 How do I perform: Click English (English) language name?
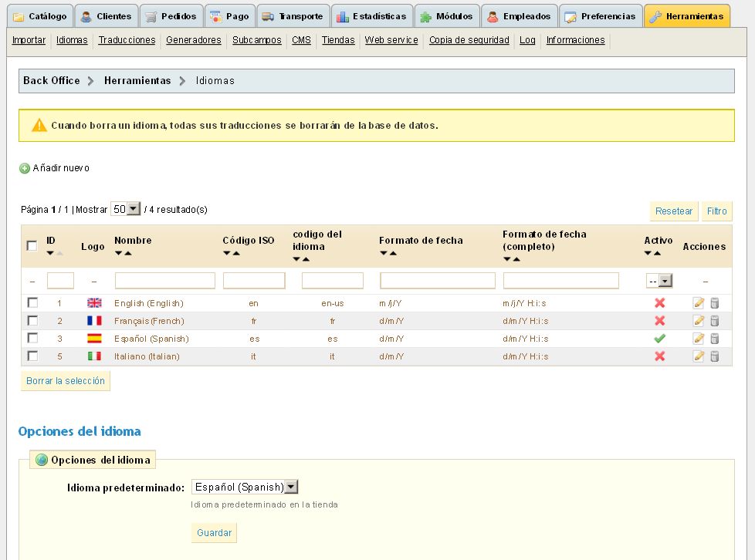149,303
